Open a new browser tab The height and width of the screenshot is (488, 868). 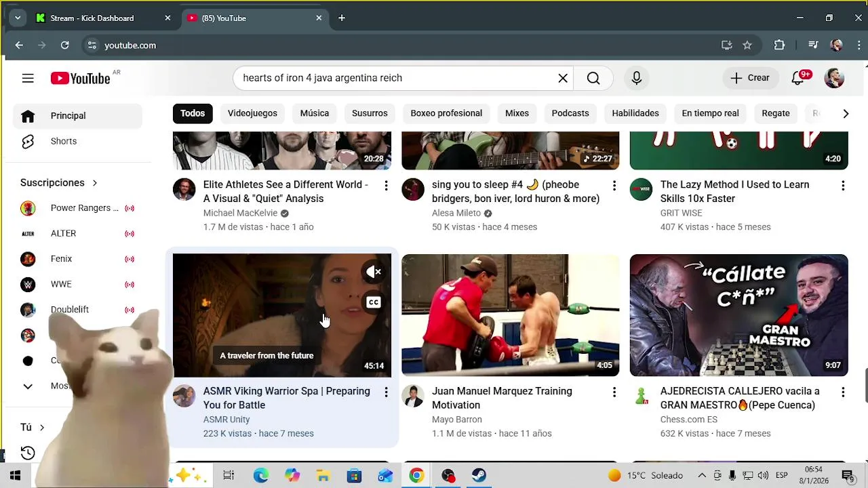pos(342,18)
